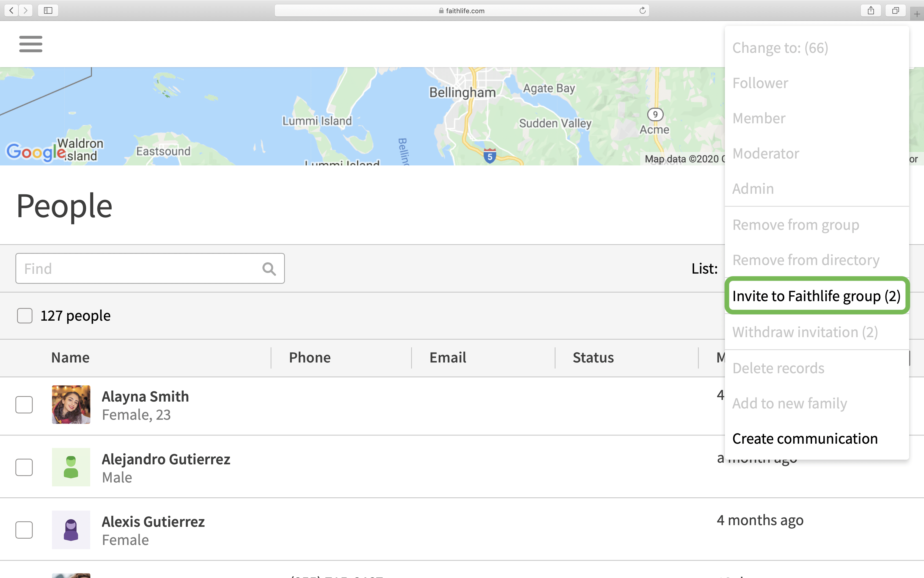Viewport: 924px width, 578px height.
Task: Select Invite to Faithlife group (2)
Action: (x=817, y=296)
